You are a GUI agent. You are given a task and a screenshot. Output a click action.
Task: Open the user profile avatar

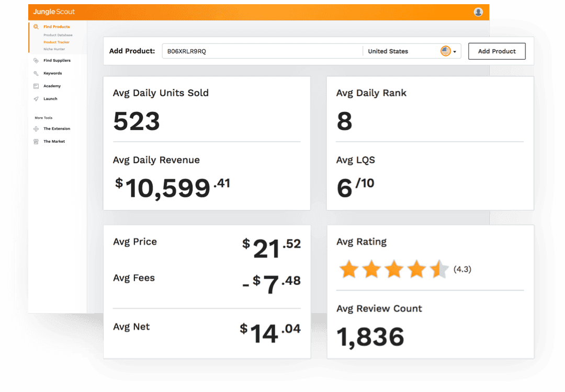478,12
